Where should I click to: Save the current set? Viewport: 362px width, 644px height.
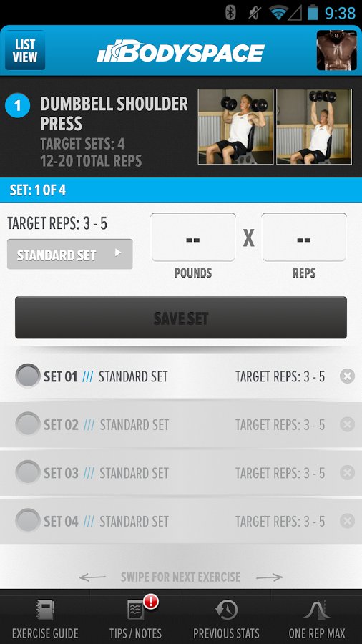(181, 318)
